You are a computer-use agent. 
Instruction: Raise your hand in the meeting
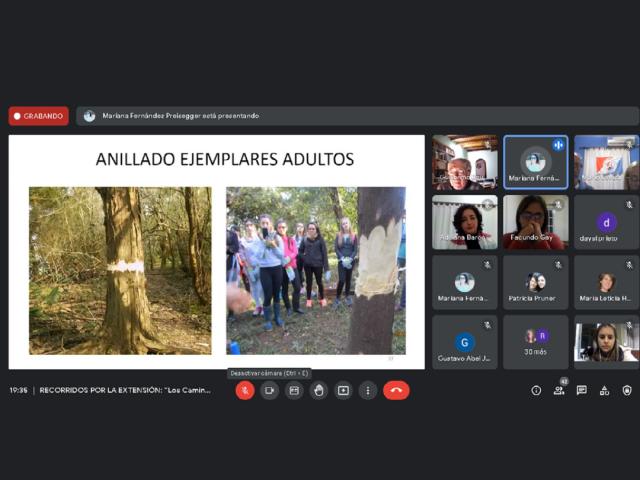point(319,390)
